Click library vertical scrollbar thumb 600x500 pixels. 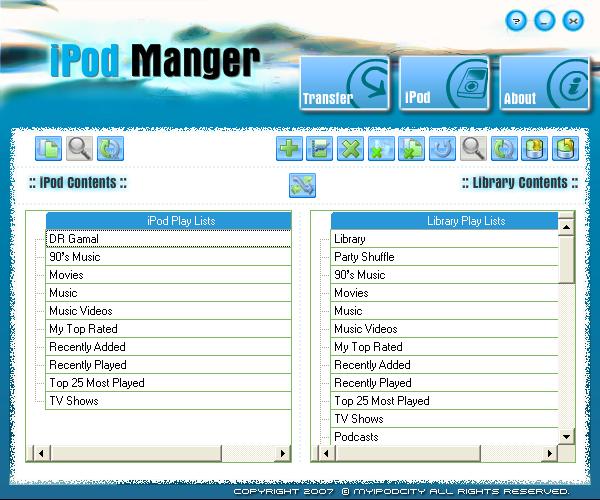point(566,259)
